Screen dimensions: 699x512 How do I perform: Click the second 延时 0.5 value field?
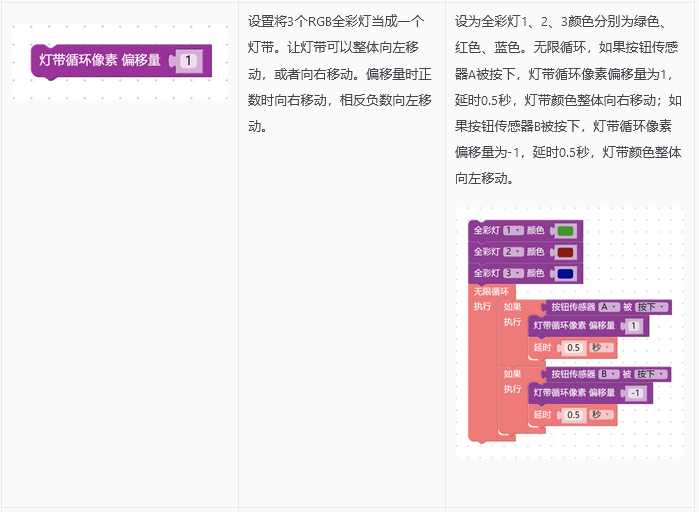(x=573, y=415)
